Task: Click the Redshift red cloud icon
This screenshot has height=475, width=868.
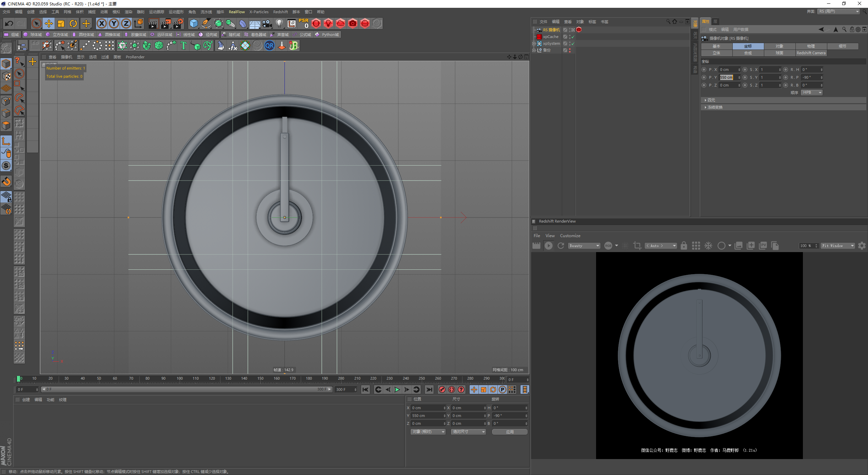Action: click(x=340, y=23)
